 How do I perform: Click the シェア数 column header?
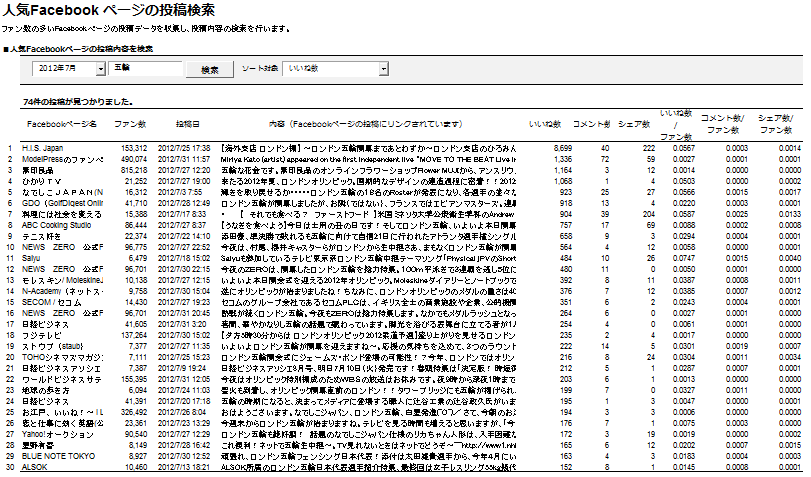634,124
